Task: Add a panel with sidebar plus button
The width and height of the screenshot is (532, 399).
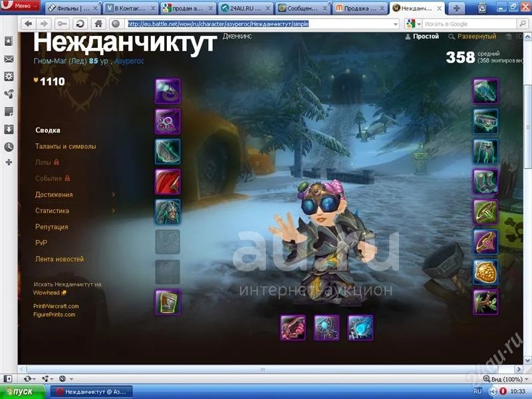Action: point(9,162)
